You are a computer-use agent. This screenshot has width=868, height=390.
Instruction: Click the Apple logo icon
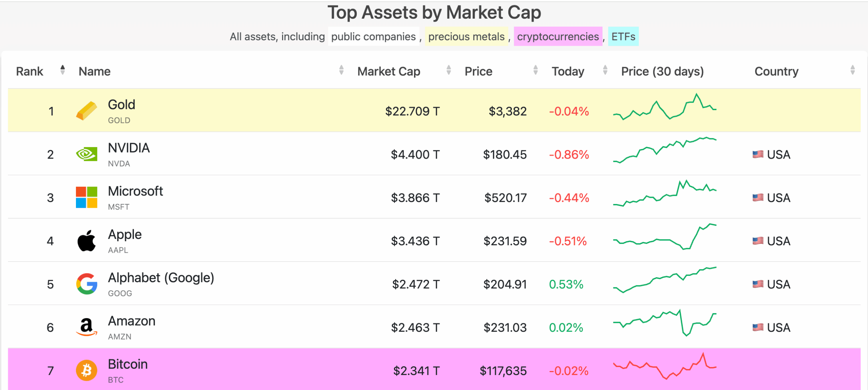(86, 241)
